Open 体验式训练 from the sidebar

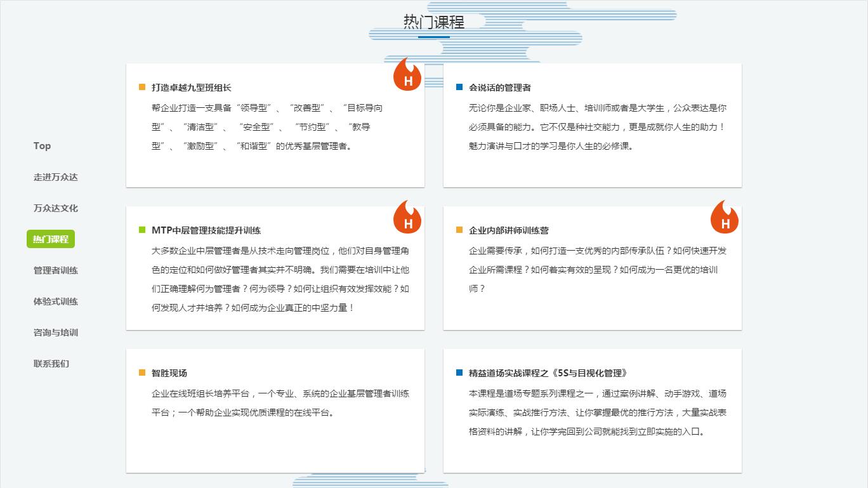[x=55, y=301]
